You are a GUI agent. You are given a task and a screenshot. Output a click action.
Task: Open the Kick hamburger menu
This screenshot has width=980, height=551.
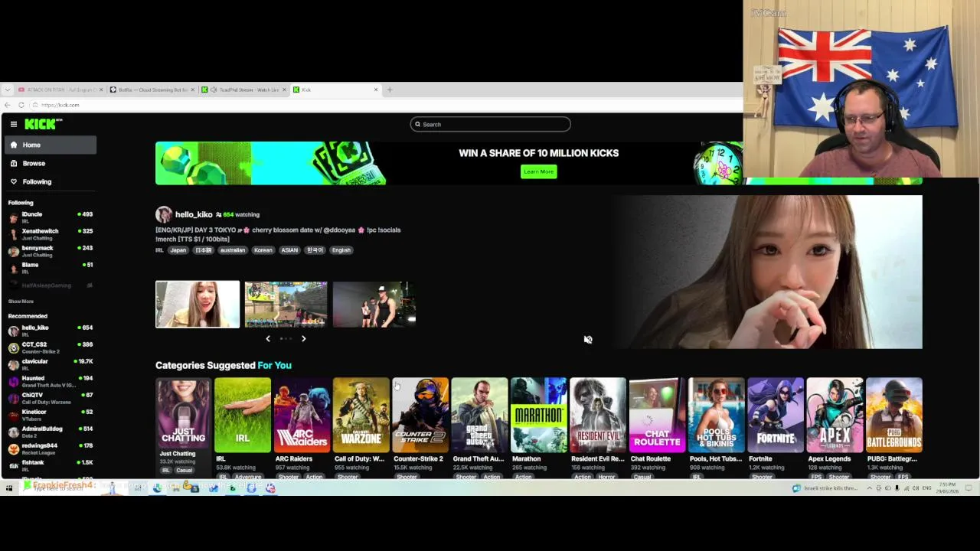[13, 124]
